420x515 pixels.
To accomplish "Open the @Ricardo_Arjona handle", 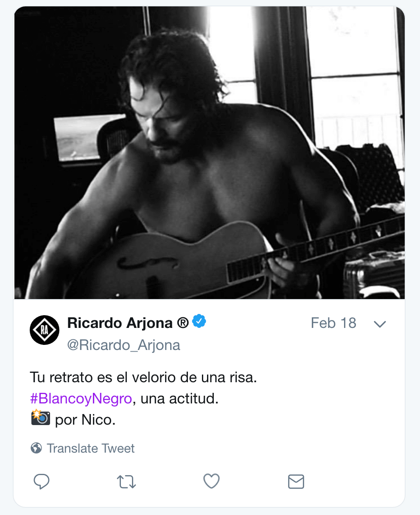I will [124, 345].
